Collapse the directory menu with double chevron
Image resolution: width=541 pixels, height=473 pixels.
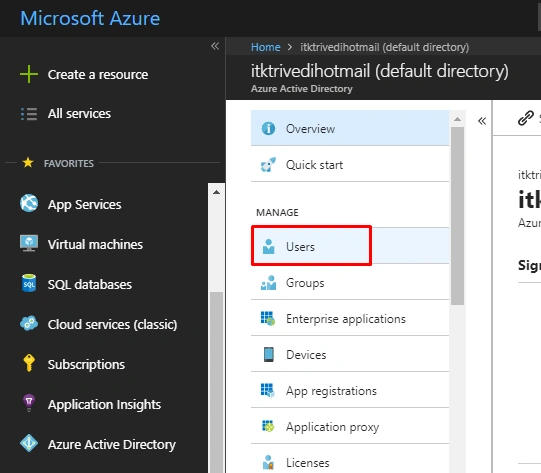pyautogui.click(x=482, y=121)
